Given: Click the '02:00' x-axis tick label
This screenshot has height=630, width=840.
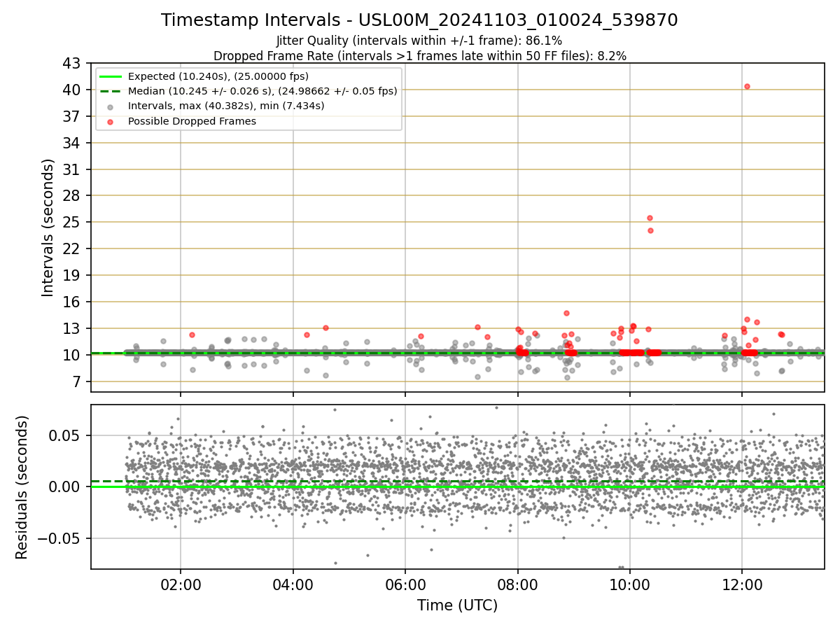Looking at the screenshot, I should (181, 585).
